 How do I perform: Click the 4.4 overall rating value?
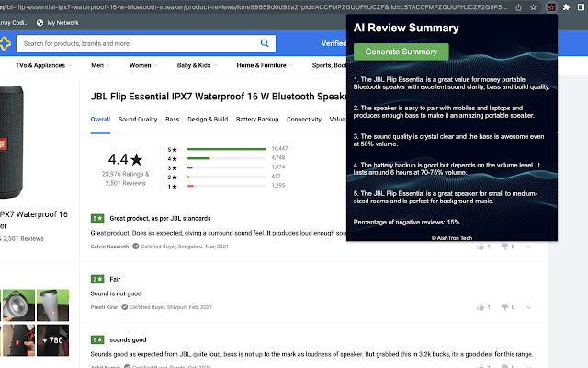click(125, 159)
